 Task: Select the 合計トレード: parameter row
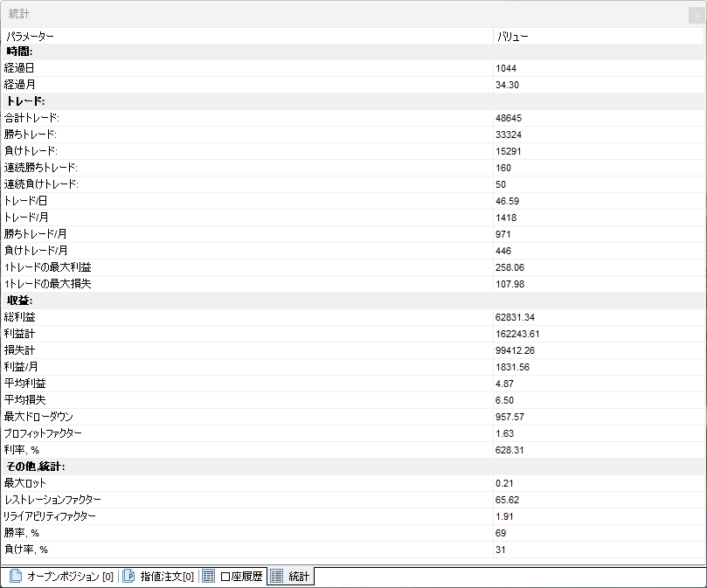point(31,118)
